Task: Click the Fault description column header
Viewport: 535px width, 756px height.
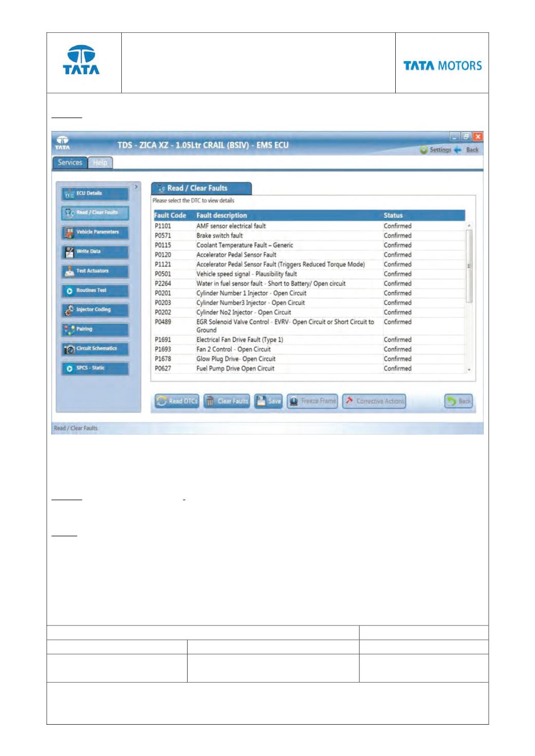Action: click(222, 216)
